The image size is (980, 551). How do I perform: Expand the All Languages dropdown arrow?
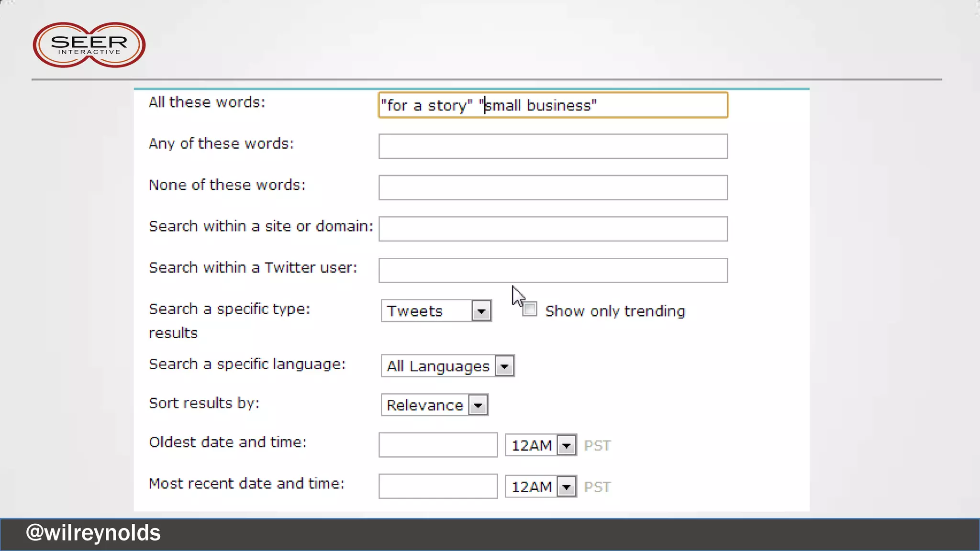pyautogui.click(x=504, y=366)
